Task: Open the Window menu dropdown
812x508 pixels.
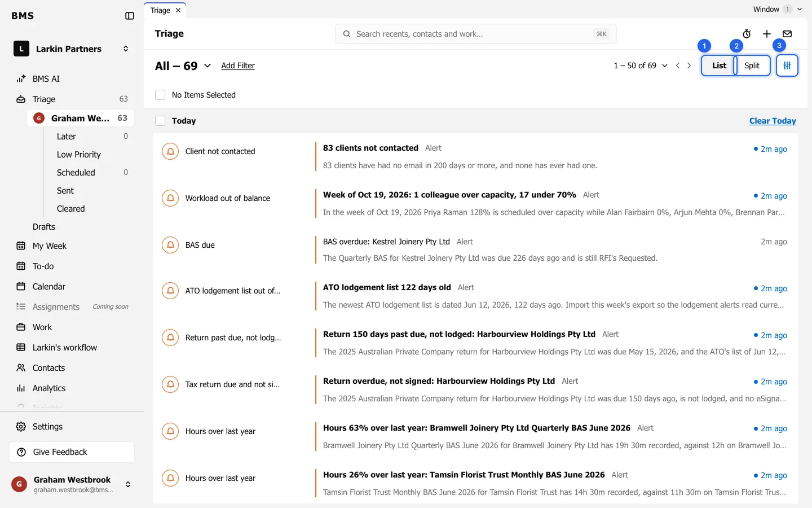Action: tap(778, 9)
